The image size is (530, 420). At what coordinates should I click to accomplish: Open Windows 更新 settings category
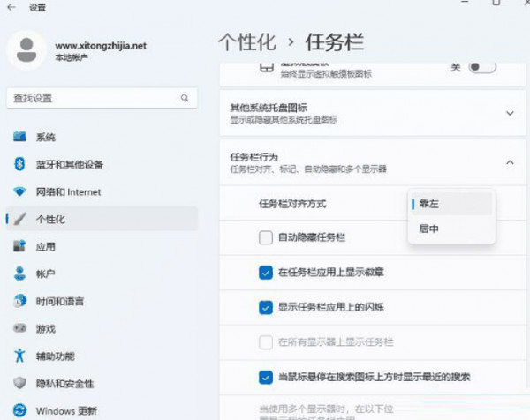point(102,410)
